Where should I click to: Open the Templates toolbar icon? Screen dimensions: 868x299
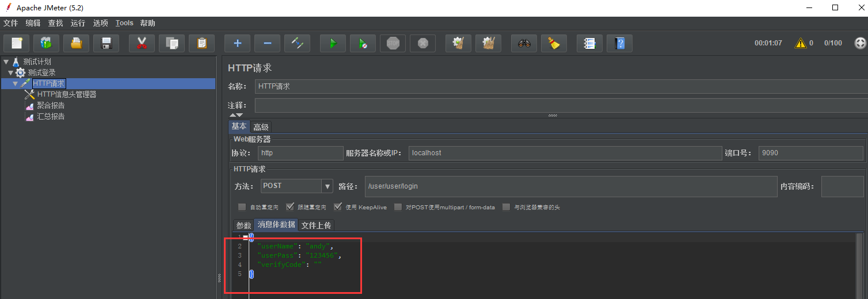coord(46,43)
